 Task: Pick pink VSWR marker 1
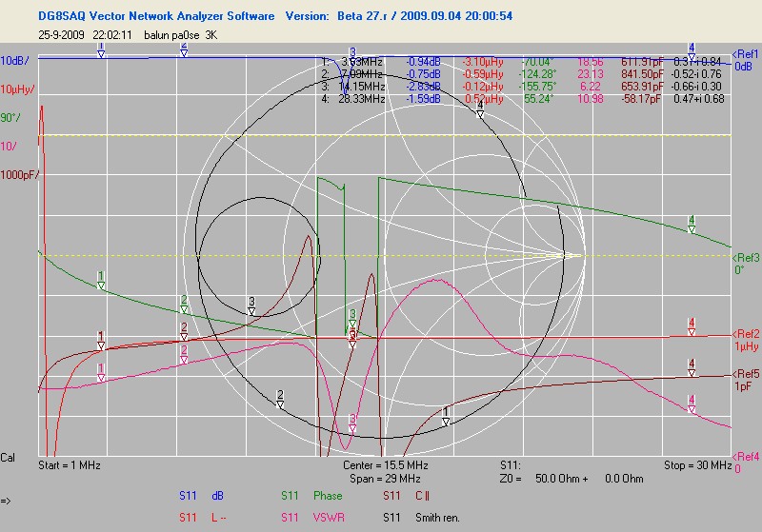point(101,373)
